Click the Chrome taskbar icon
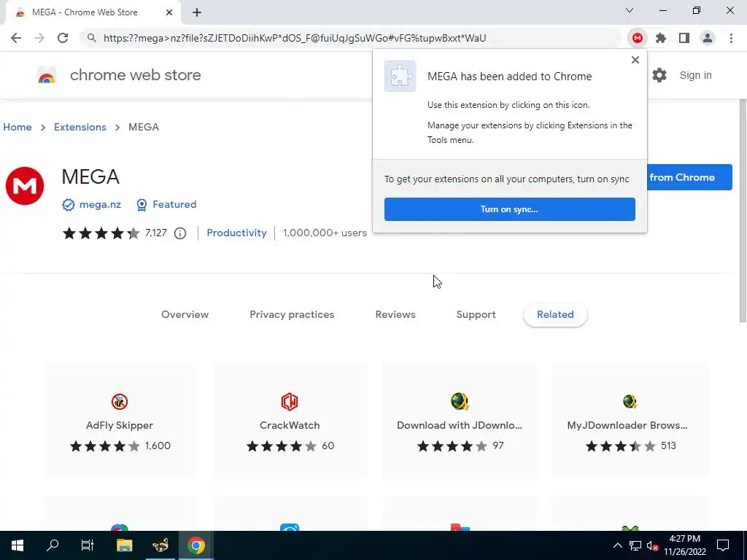Viewport: 747px width, 560px height. pyautogui.click(x=196, y=545)
